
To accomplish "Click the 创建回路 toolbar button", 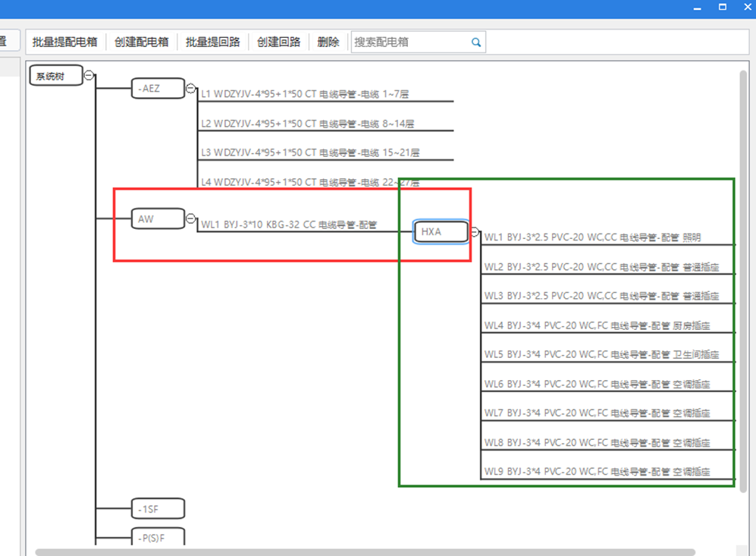I will click(x=278, y=42).
